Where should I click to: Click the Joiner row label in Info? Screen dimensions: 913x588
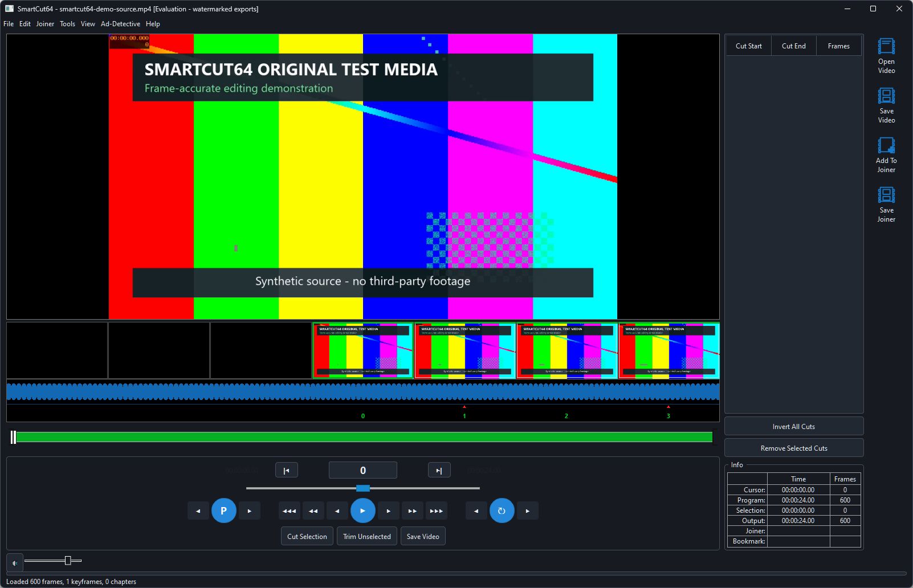click(755, 531)
